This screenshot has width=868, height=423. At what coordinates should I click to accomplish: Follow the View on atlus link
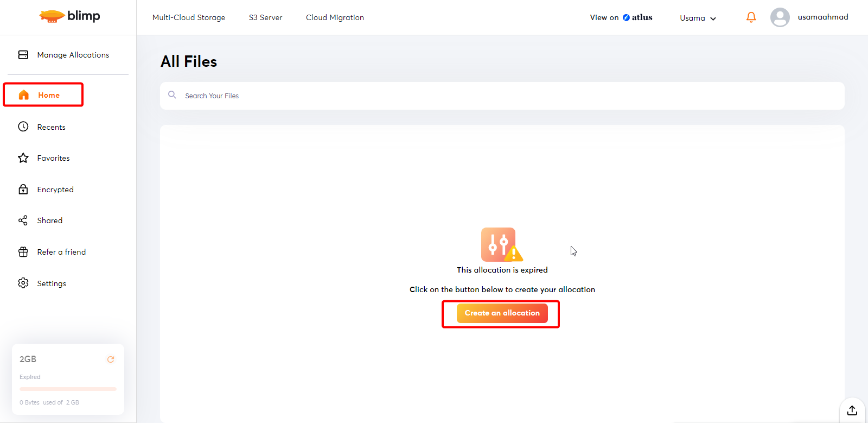pos(621,17)
